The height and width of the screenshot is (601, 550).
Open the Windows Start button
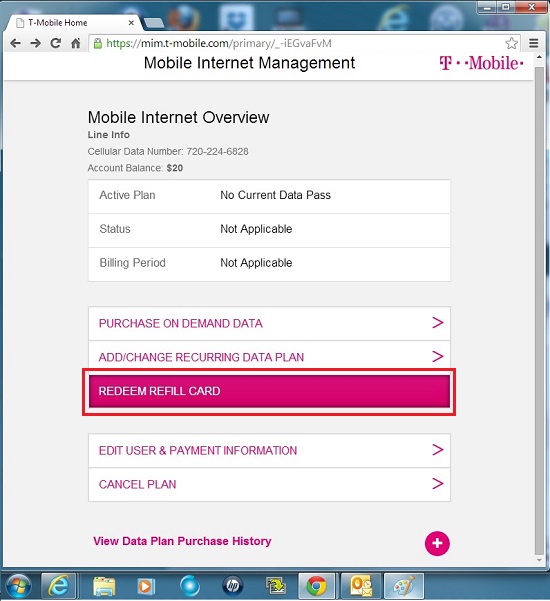tap(18, 586)
